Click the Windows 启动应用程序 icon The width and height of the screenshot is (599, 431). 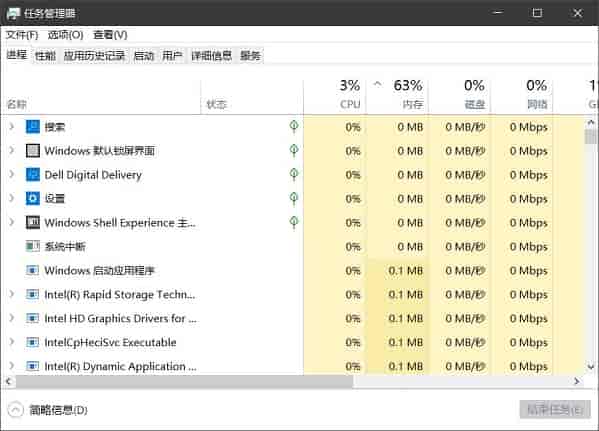click(x=32, y=270)
